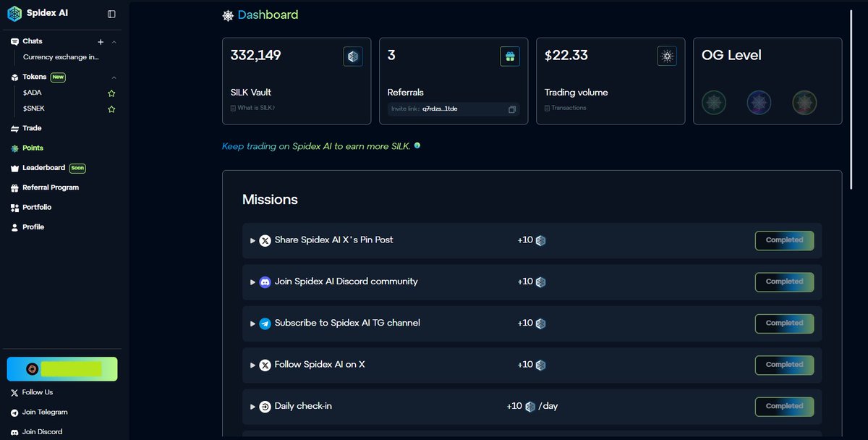Click Completed button for Subscribe TG channel

point(785,323)
